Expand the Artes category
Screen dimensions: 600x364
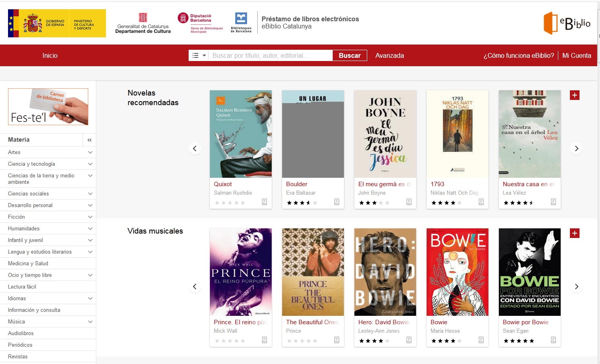pos(90,153)
